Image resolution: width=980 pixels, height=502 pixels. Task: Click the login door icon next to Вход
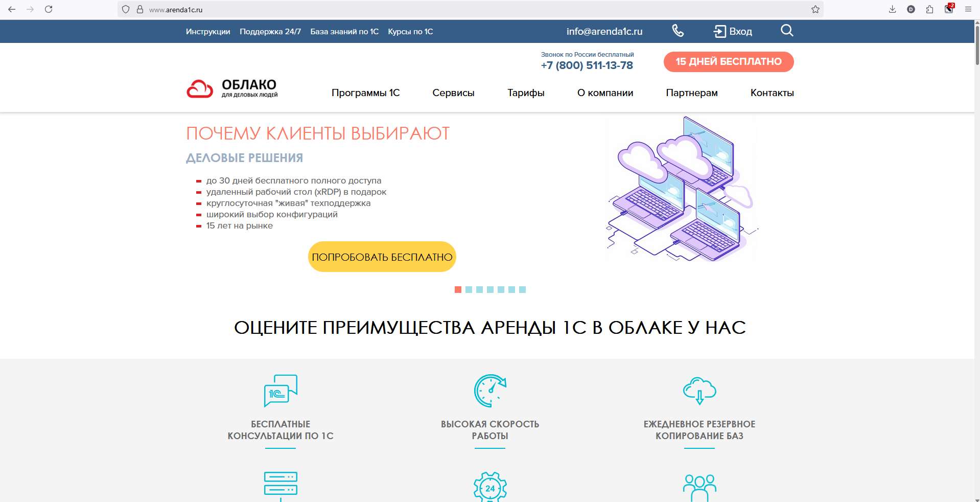pos(719,31)
